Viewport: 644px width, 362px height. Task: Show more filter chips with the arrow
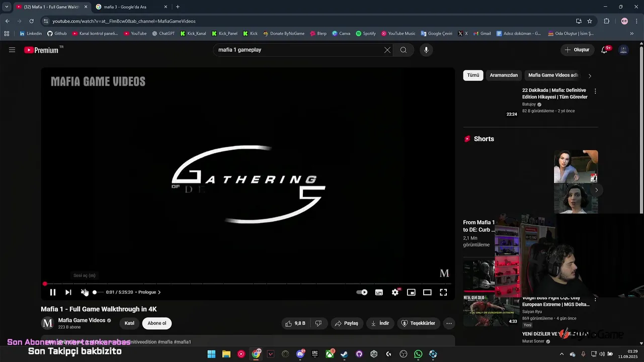590,76
